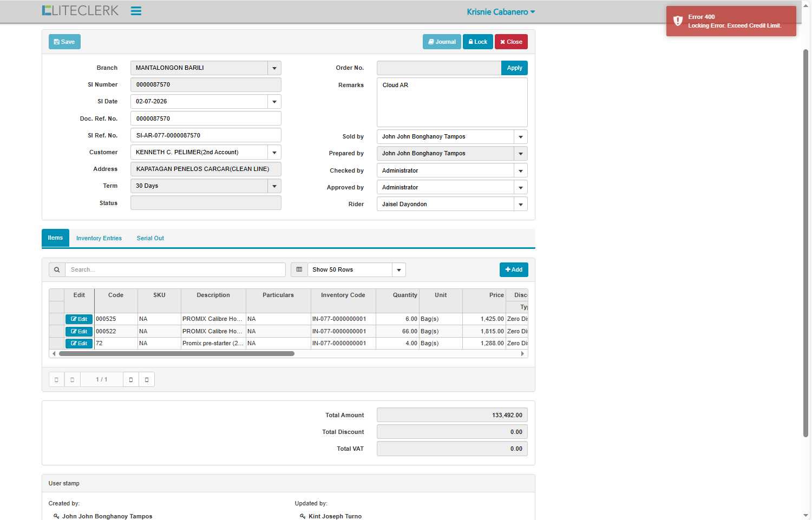Go to the last page of items

point(147,379)
